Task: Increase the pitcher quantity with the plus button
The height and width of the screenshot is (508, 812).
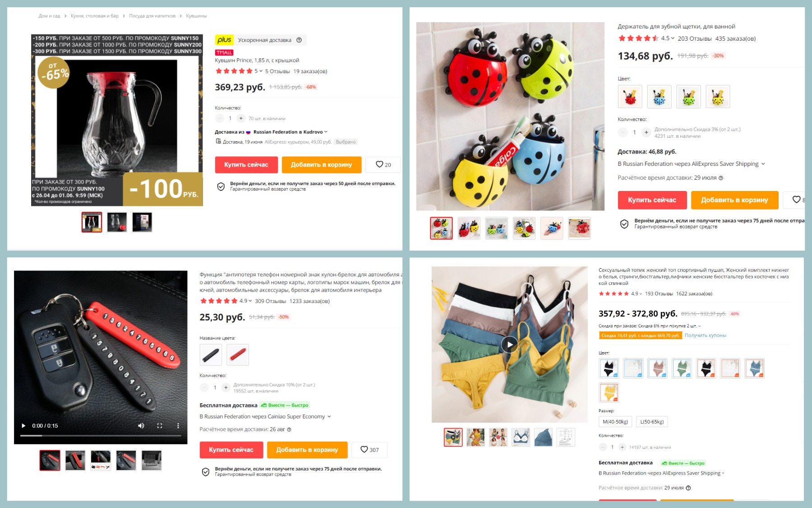Action: (x=241, y=118)
